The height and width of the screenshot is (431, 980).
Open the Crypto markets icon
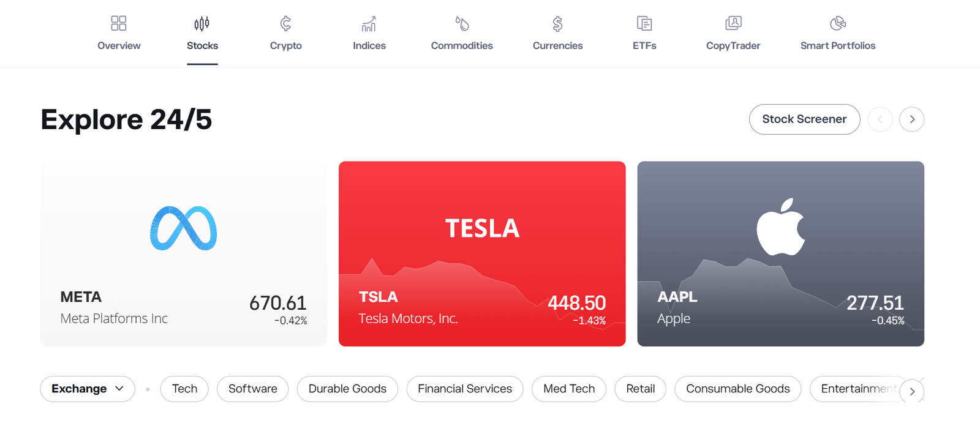click(285, 23)
